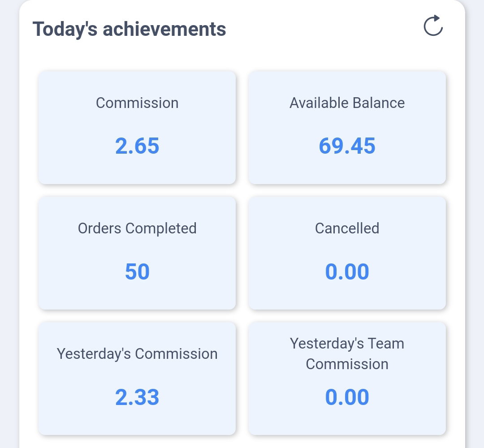Click the Yesterday's Commission label text
The image size is (484, 448).
[137, 354]
